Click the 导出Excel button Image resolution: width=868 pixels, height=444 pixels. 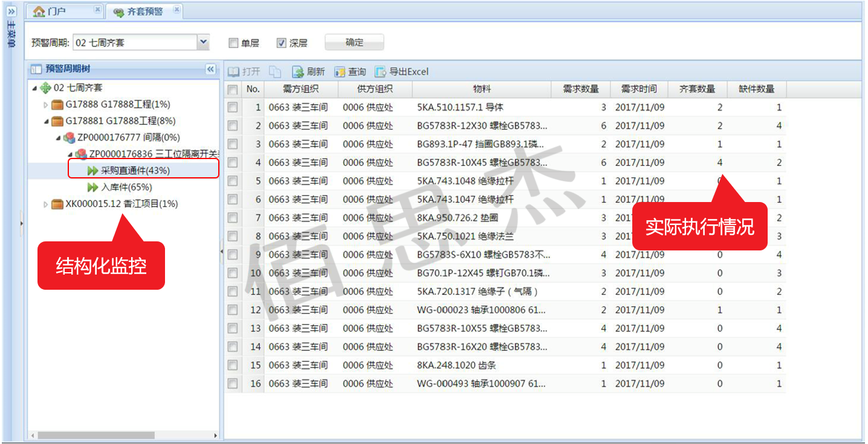coord(401,71)
